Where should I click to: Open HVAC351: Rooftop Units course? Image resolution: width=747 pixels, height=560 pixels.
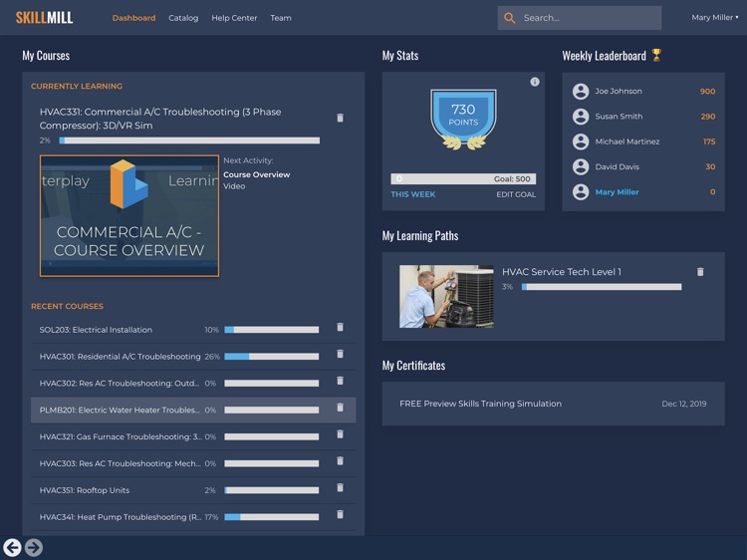85,490
